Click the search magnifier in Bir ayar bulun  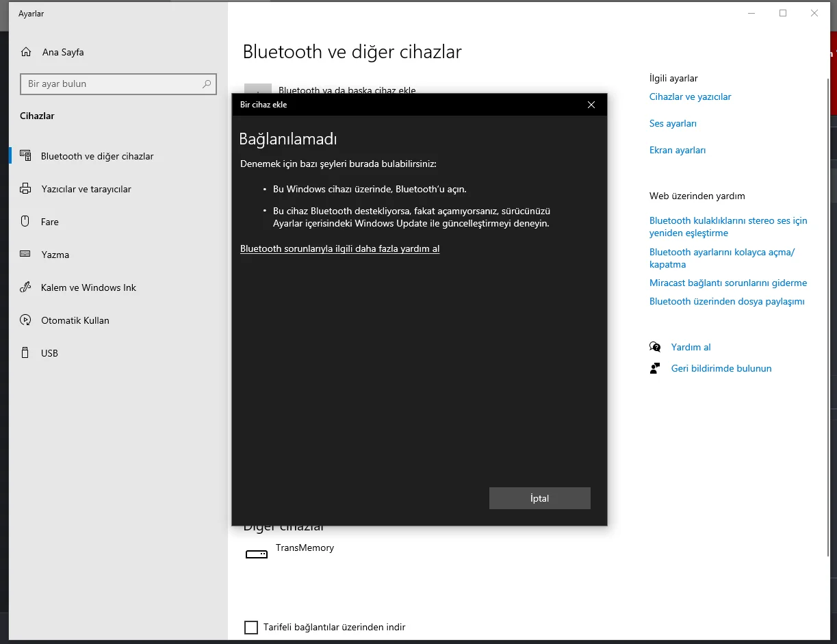207,84
